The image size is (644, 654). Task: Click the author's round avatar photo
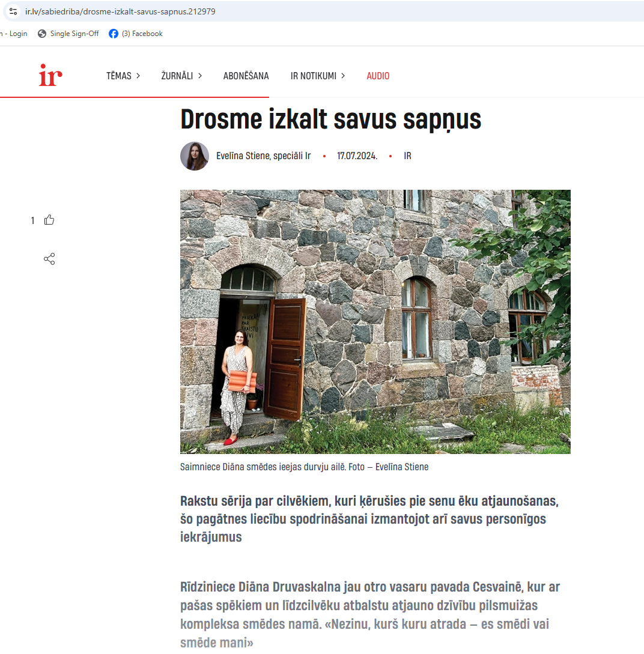pyautogui.click(x=195, y=156)
